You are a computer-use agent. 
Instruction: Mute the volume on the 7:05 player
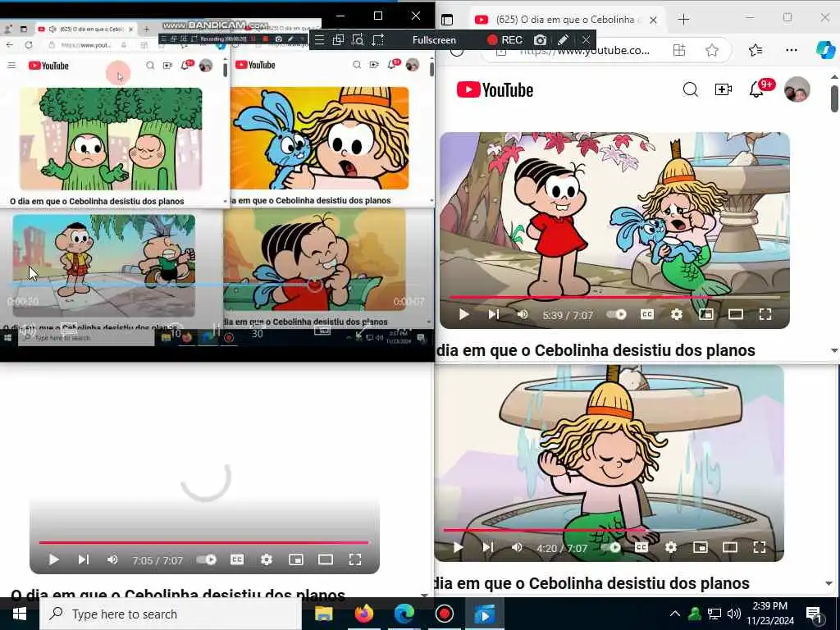(x=112, y=559)
